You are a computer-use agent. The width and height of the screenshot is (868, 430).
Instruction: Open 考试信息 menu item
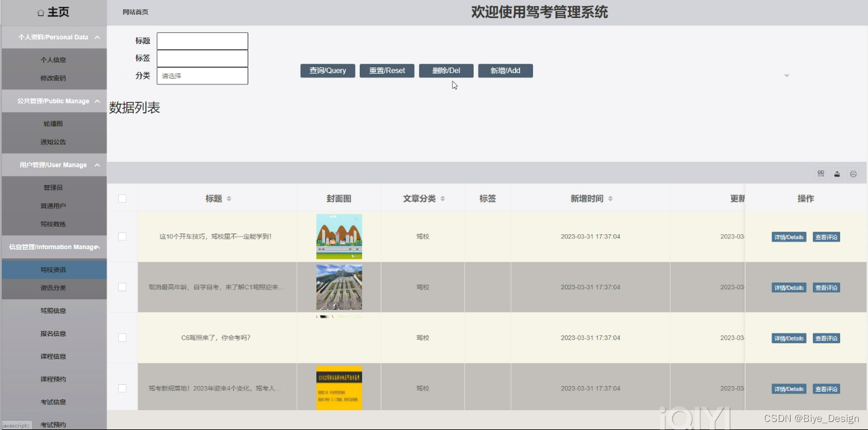53,401
